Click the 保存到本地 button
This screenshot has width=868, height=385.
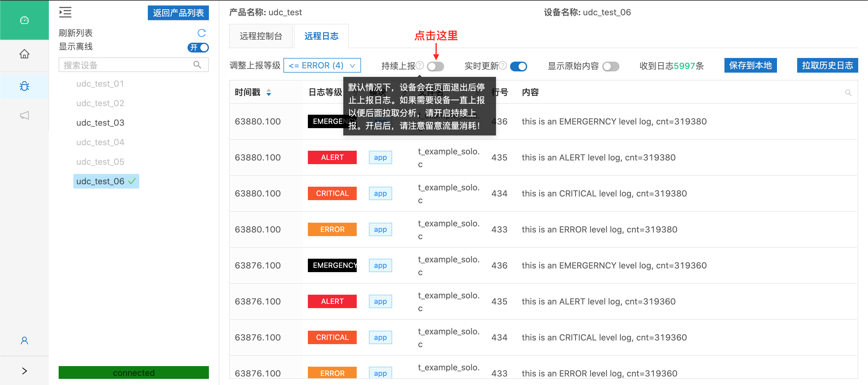(x=750, y=65)
